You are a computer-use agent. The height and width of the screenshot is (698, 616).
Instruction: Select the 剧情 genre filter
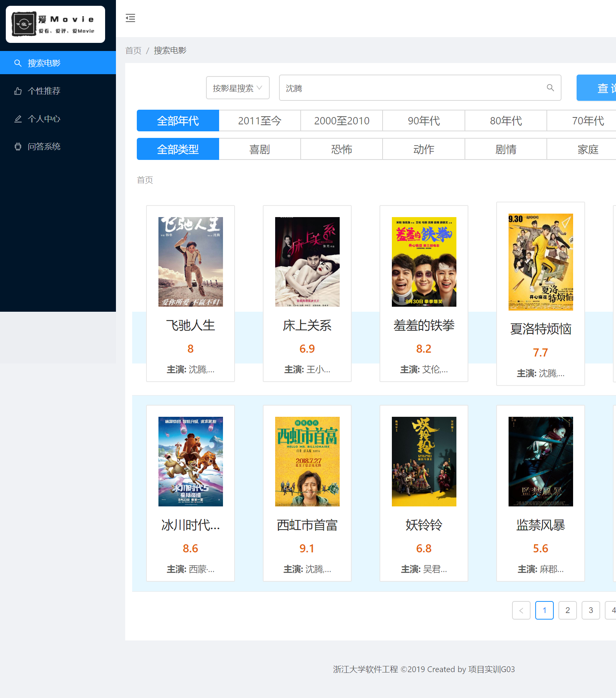click(x=506, y=149)
